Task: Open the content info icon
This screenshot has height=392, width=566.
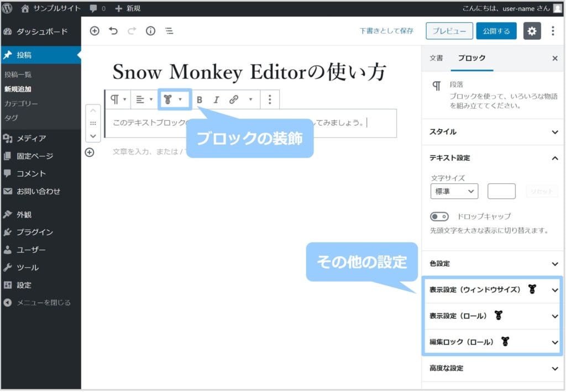Action: click(x=150, y=31)
